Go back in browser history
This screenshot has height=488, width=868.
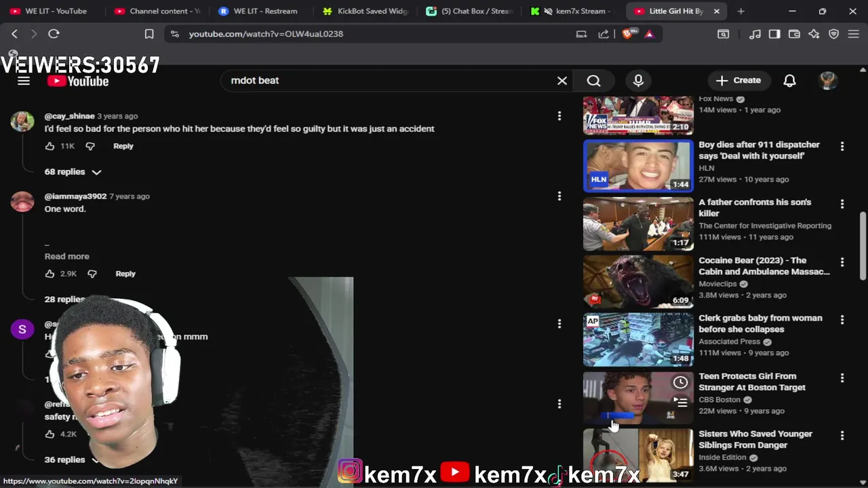click(14, 34)
